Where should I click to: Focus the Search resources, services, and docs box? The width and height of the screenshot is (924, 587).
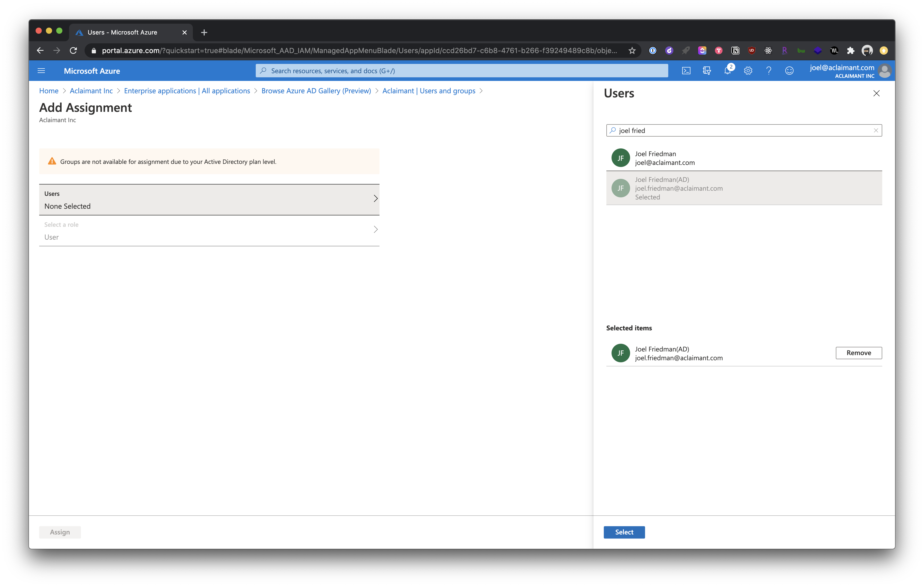[x=462, y=71]
